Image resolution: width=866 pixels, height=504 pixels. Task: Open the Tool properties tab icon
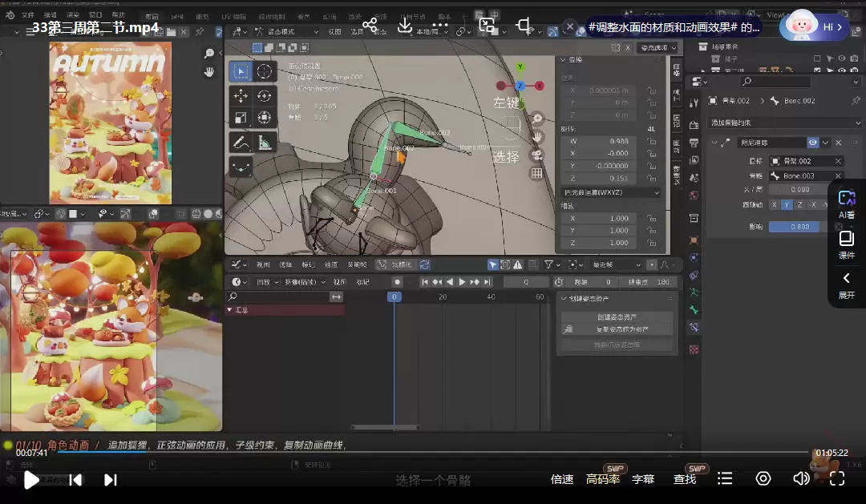[x=694, y=103]
